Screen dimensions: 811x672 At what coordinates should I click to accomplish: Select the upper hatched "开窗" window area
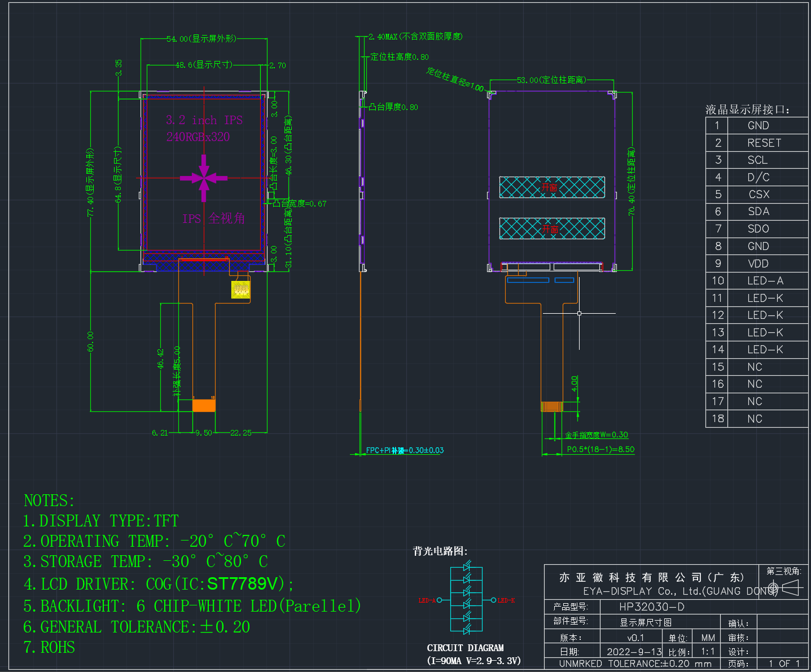[552, 187]
